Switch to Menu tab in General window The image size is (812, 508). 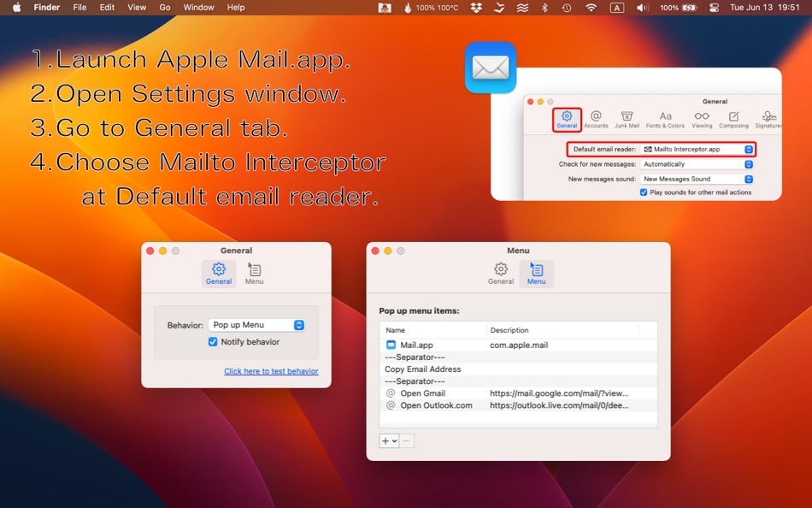click(254, 274)
